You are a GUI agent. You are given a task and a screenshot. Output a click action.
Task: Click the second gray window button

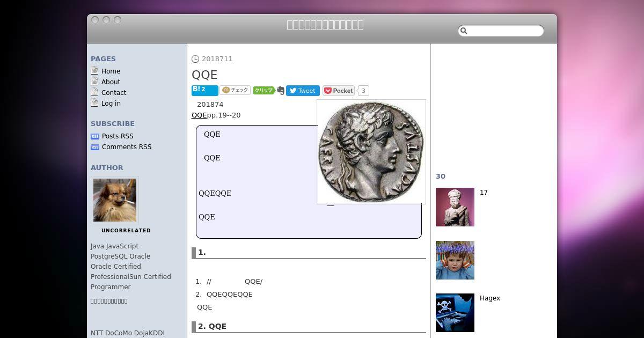106,20
